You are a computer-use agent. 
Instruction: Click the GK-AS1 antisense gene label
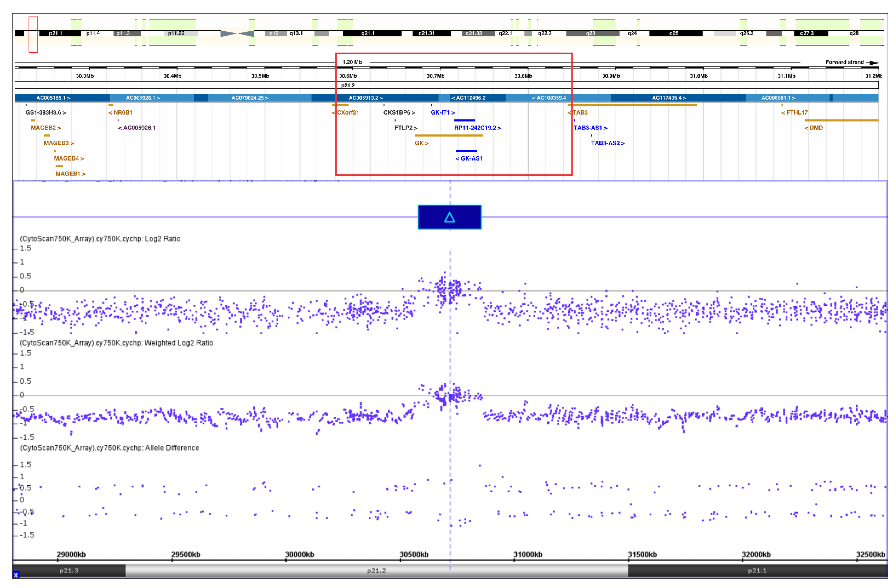469,159
